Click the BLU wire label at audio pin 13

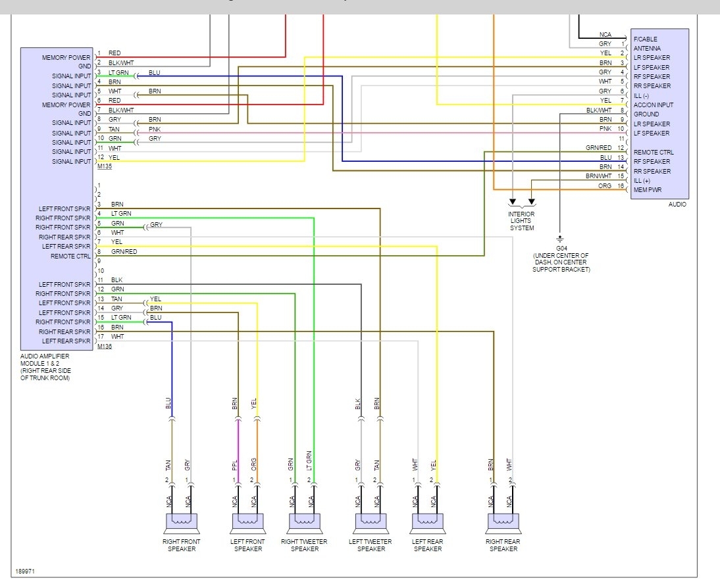[606, 157]
